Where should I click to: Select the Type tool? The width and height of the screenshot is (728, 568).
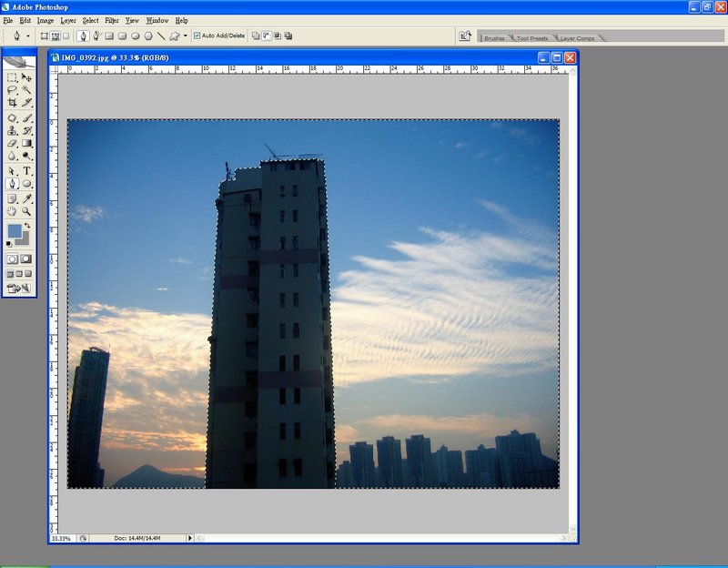(26, 170)
